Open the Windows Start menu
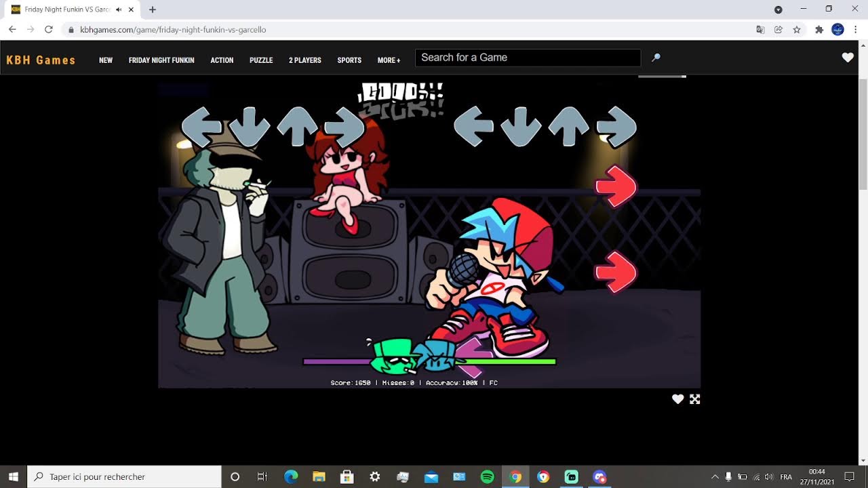The height and width of the screenshot is (488, 868). [x=14, y=476]
